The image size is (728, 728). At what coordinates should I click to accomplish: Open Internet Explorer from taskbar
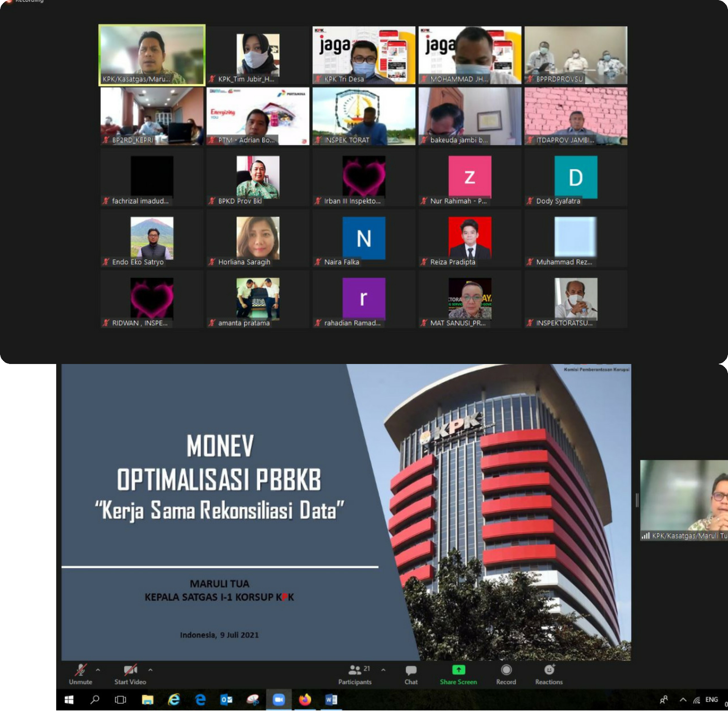point(174,700)
